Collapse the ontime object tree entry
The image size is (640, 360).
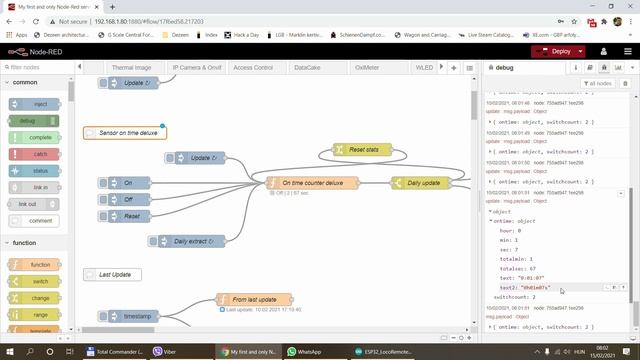[491, 221]
